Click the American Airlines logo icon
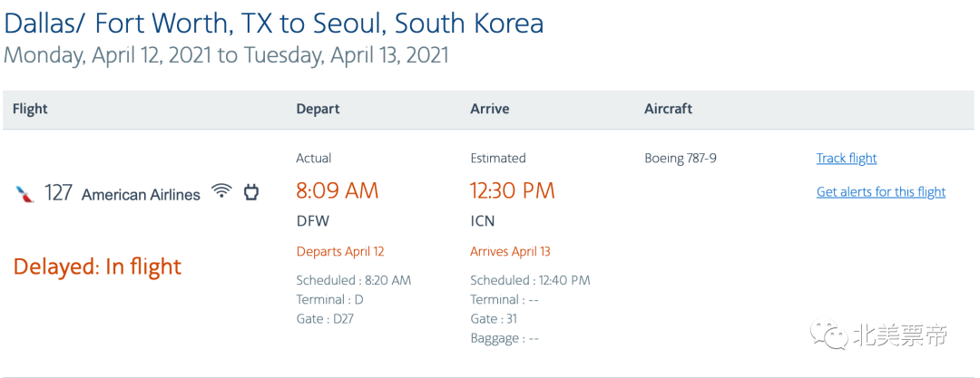The image size is (980, 378). tap(25, 194)
